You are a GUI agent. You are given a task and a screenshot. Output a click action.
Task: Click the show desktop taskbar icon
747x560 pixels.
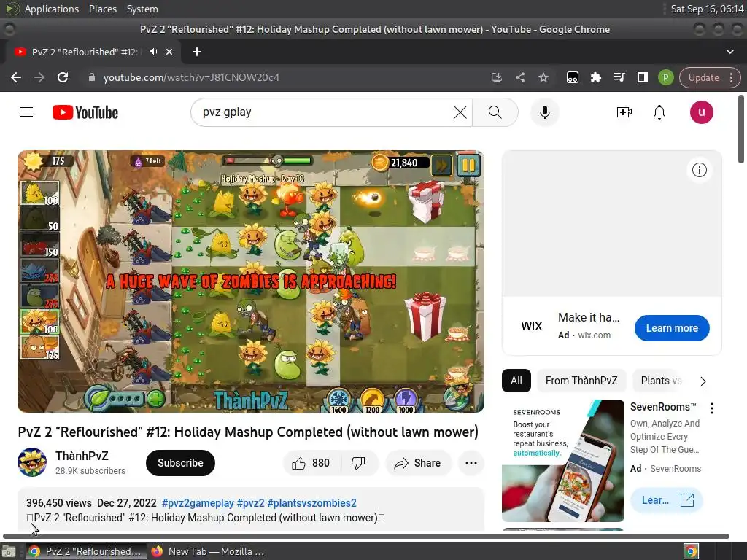(9, 551)
